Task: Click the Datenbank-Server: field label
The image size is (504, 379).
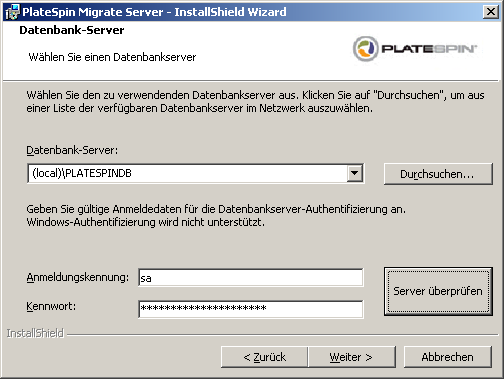Action: coord(72,150)
